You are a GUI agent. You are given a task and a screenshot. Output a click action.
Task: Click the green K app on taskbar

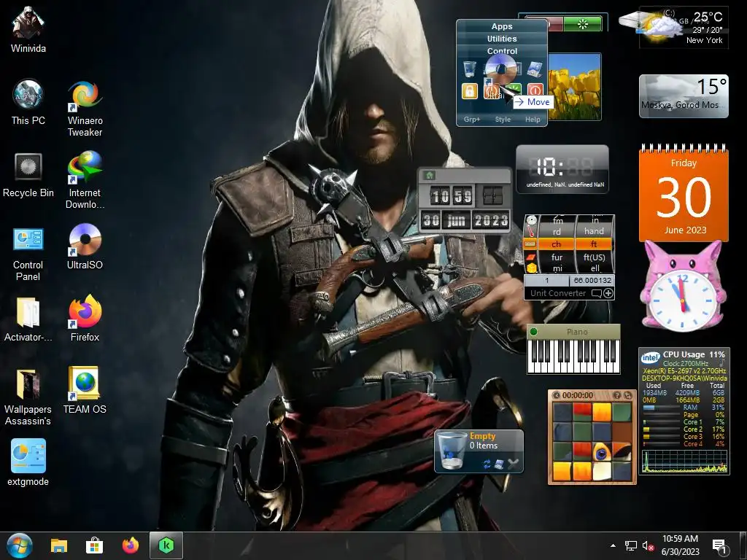(166, 545)
